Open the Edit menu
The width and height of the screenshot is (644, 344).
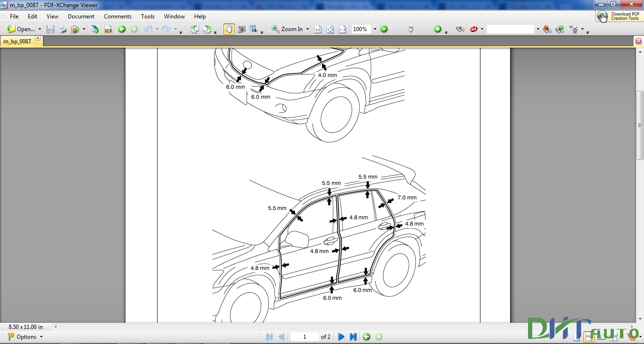[x=33, y=16]
